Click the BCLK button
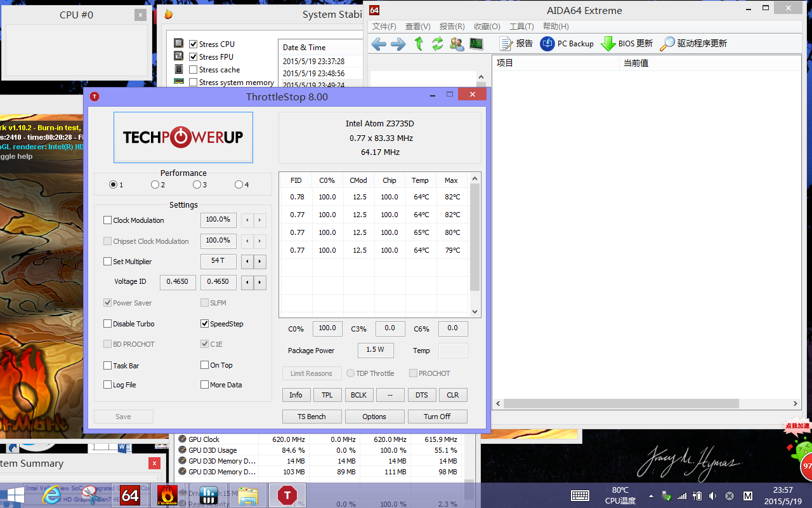The width and height of the screenshot is (812, 508). click(x=358, y=395)
